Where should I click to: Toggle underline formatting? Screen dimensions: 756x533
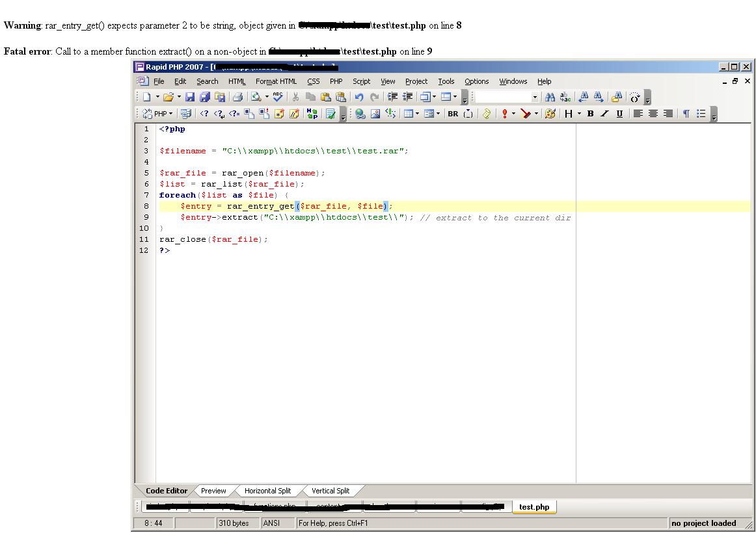[619, 114]
